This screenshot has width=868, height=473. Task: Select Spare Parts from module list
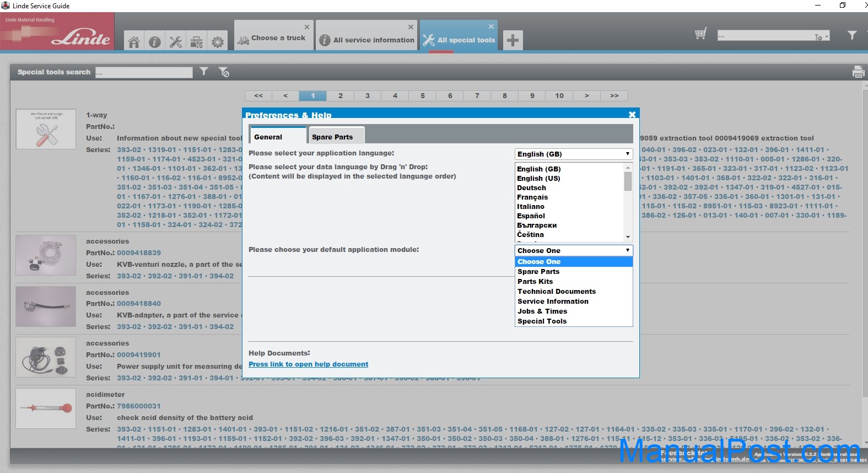coord(574,272)
